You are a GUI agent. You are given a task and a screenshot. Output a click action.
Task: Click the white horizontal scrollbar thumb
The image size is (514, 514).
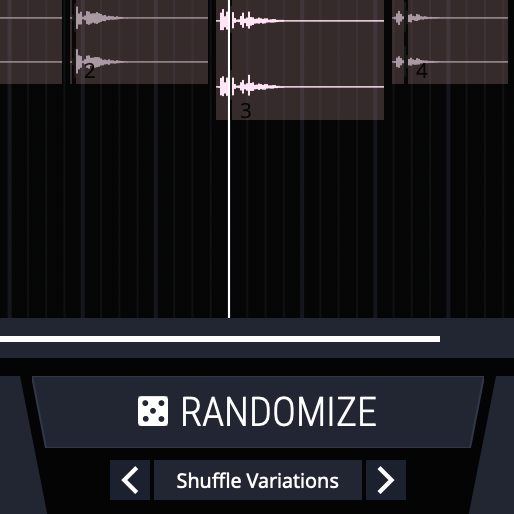pyautogui.click(x=220, y=339)
